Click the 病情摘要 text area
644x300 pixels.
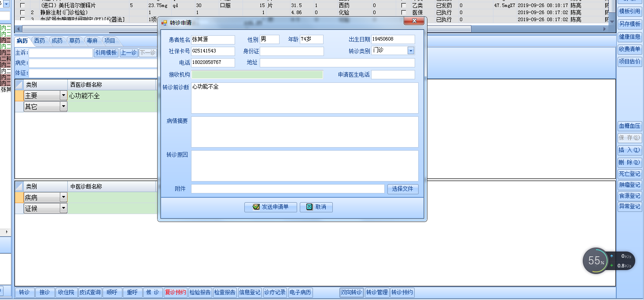(x=305, y=132)
